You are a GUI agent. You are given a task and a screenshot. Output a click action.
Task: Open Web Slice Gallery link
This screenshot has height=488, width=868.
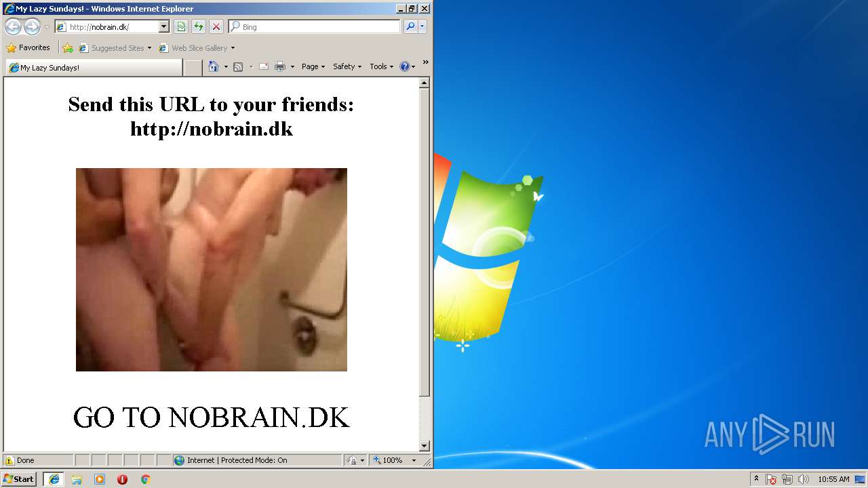(x=197, y=48)
